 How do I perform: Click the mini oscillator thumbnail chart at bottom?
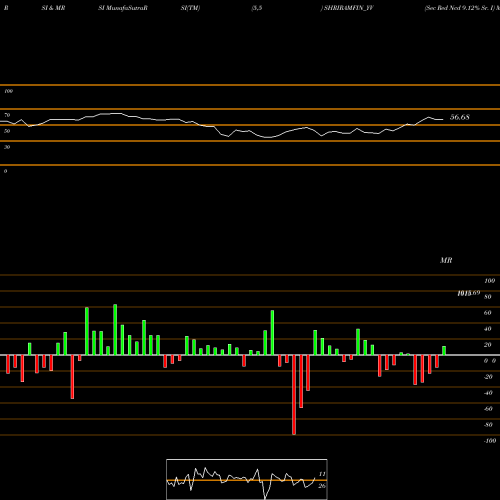click(x=247, y=479)
